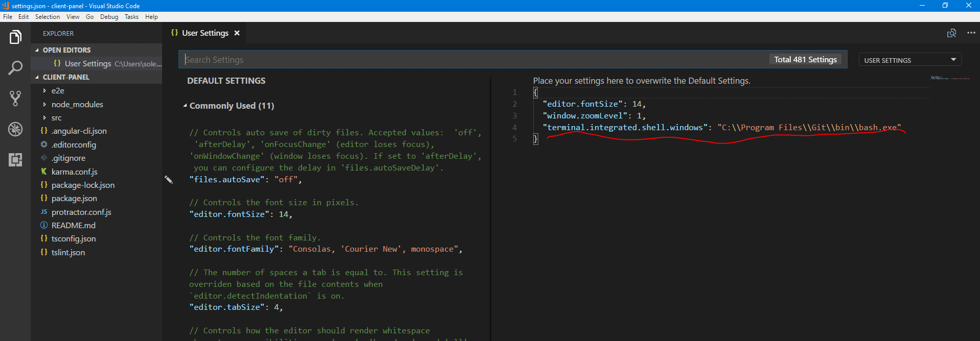The height and width of the screenshot is (341, 980).
Task: Open tsconfig.json file
Action: [x=96, y=239]
